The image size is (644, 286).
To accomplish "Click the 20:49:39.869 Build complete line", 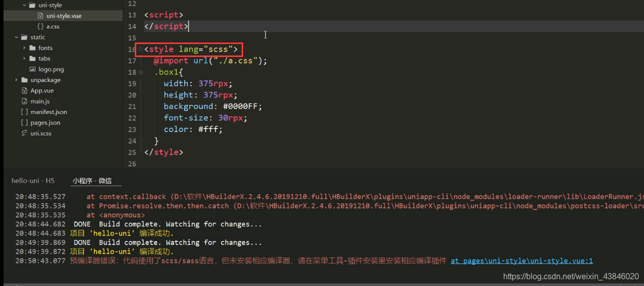I will point(138,242).
